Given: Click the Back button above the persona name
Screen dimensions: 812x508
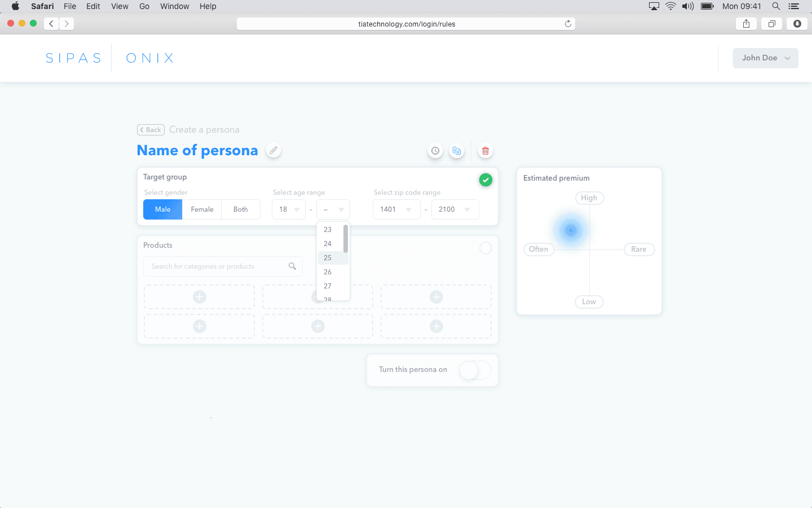Looking at the screenshot, I should 151,129.
